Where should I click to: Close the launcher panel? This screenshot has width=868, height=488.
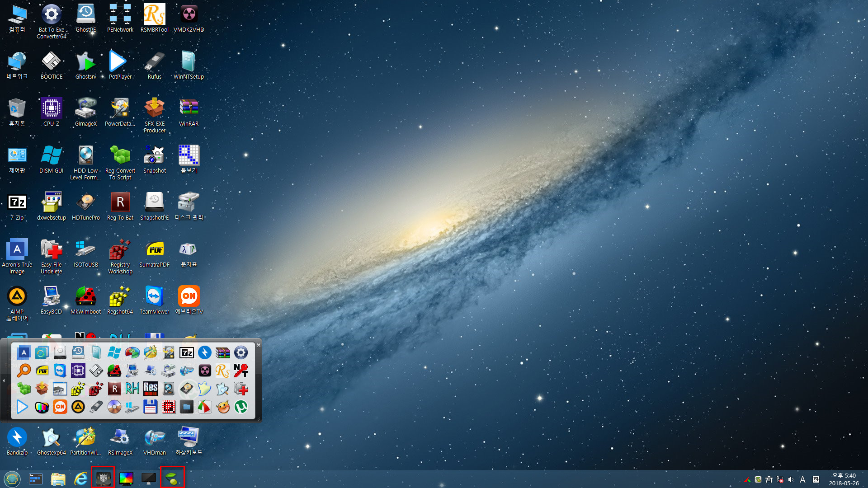259,345
